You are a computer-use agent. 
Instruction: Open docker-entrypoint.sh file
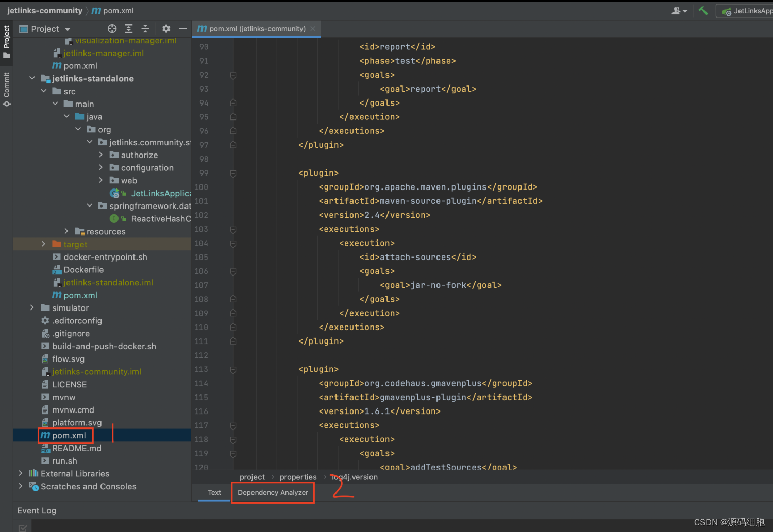[99, 257]
